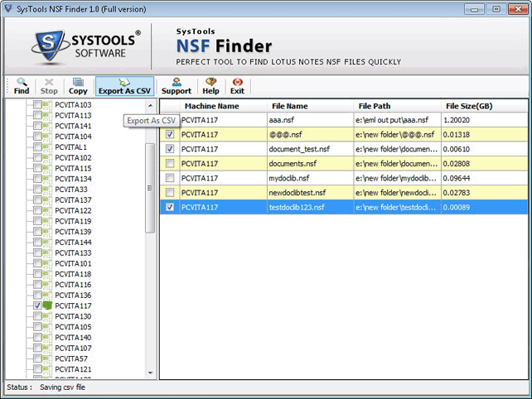Screen dimensions: 532x399
Task: Check the PCVITA104 machine checkbox
Action: coord(37,137)
